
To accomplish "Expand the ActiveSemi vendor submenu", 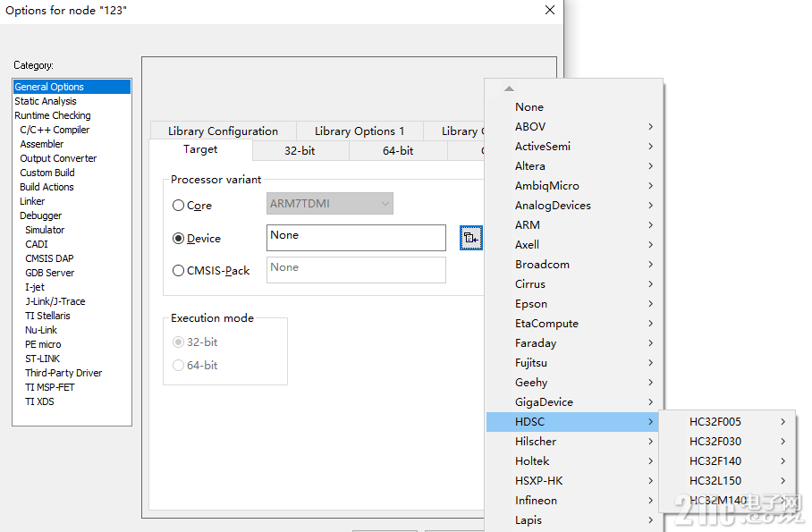I will [573, 146].
